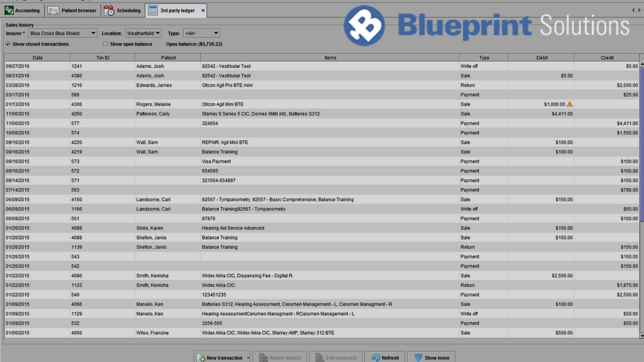Viewport: 644px width, 362px height.
Task: Select payment row 3256-565
Action: (322, 323)
